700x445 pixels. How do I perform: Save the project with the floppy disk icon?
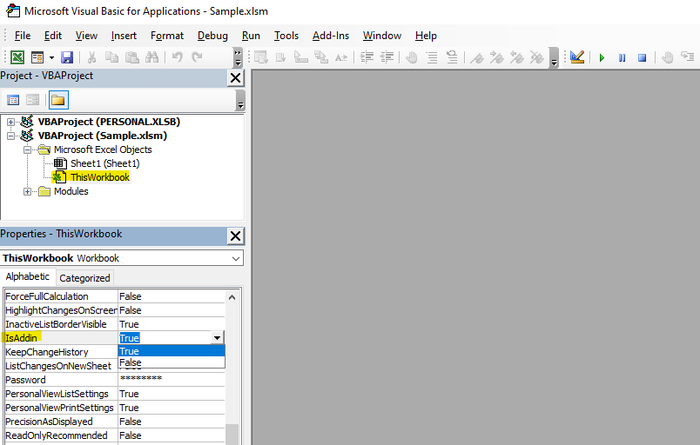tap(67, 58)
